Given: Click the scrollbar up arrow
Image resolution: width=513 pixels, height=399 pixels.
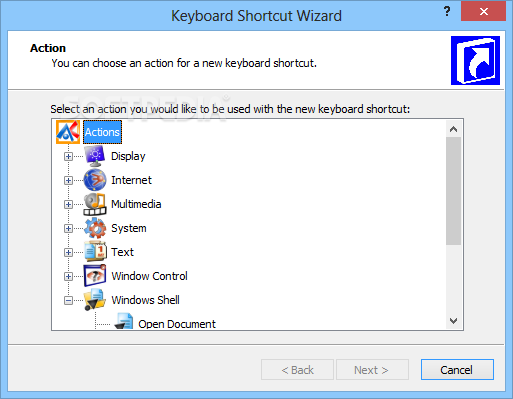Looking at the screenshot, I should pos(453,129).
